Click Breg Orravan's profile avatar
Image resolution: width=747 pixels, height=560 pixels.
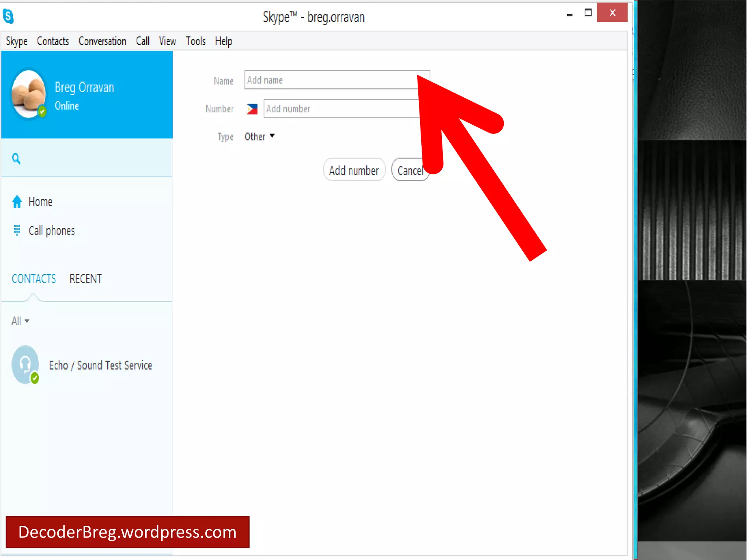click(x=29, y=94)
